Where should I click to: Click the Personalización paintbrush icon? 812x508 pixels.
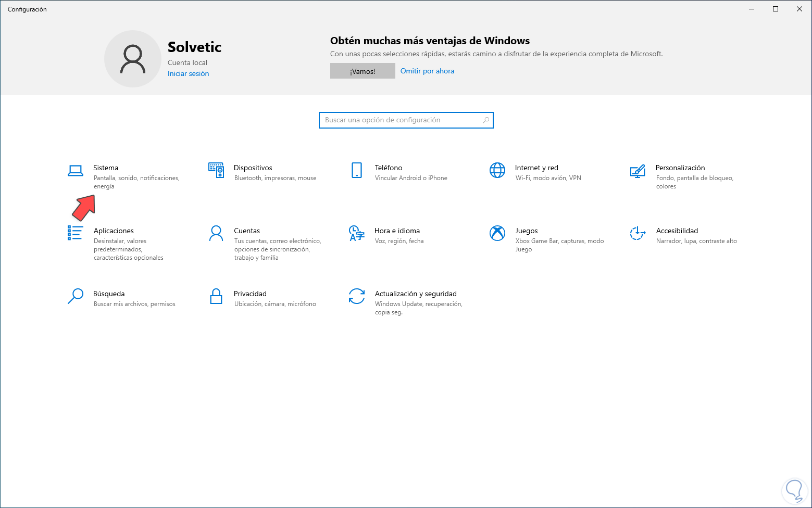click(638, 170)
